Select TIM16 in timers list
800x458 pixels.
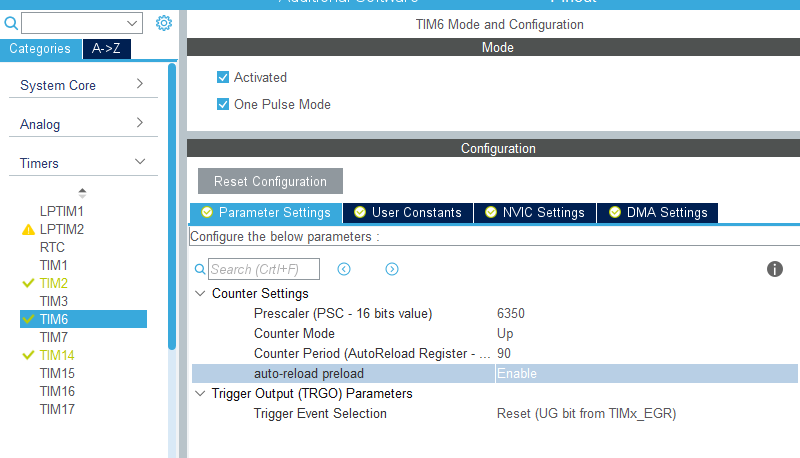[57, 391]
